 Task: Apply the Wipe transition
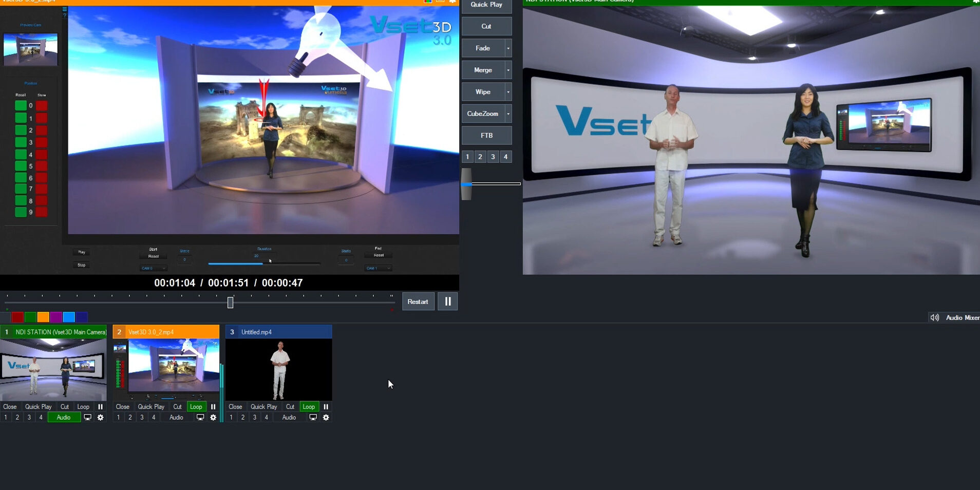[x=483, y=92]
